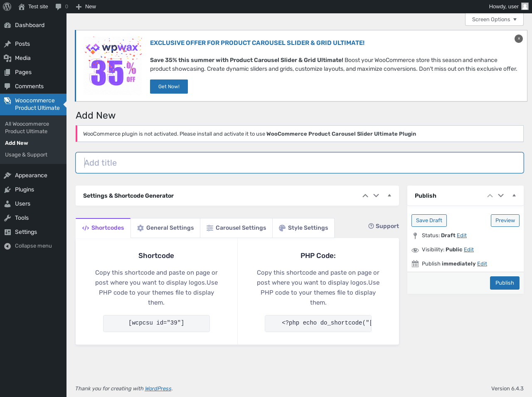Click the Plugins plug icon

pos(7,189)
